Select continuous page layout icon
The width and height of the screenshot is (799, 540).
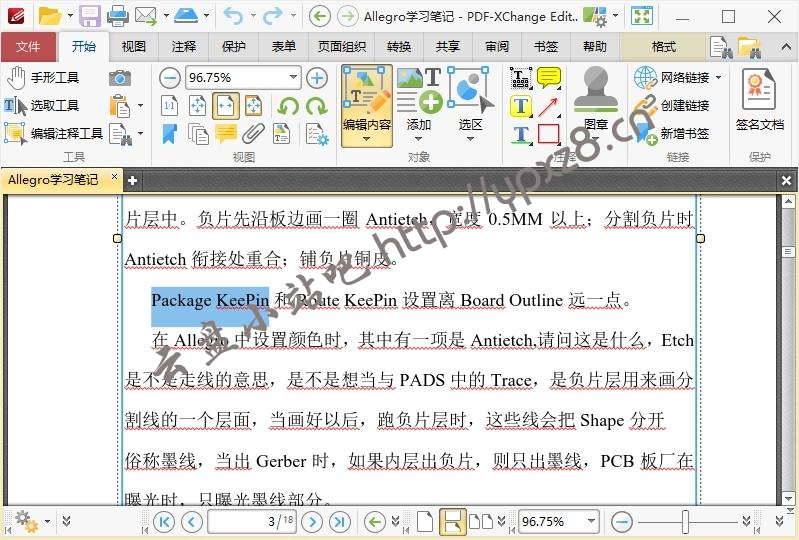452,522
